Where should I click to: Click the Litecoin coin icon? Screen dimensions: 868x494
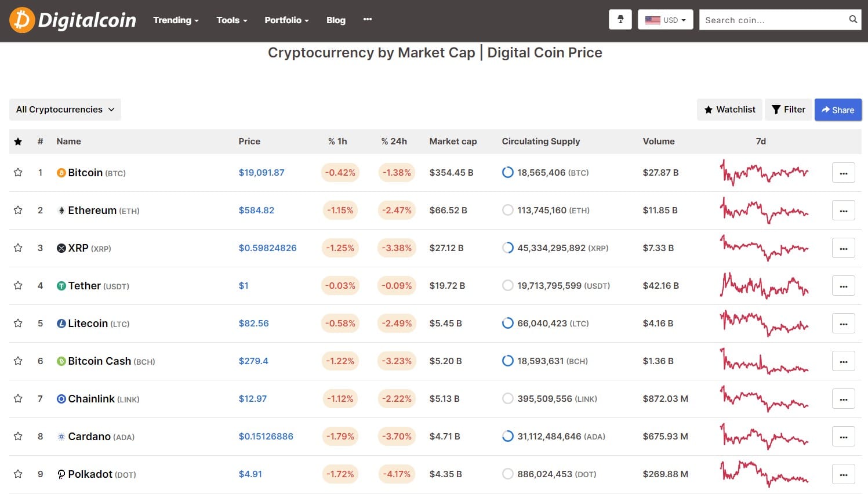(61, 324)
